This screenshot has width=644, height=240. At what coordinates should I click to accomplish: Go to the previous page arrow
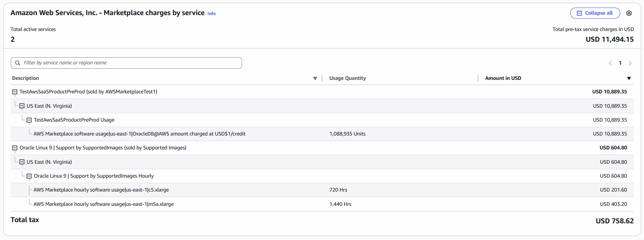tap(610, 63)
